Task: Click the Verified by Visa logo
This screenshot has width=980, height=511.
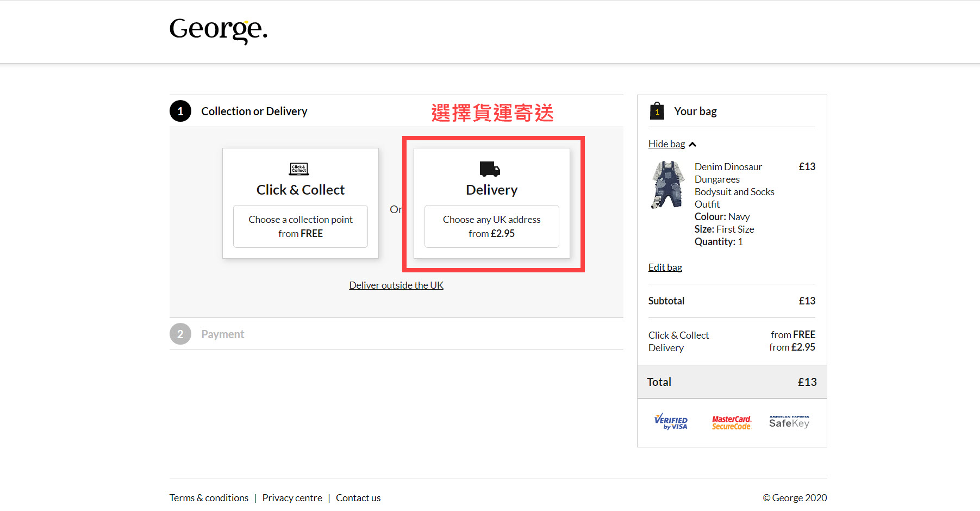Action: tap(671, 422)
